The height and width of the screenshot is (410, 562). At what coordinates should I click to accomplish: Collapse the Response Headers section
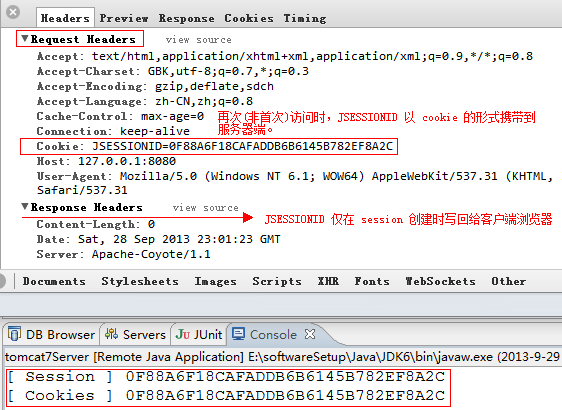pos(25,206)
